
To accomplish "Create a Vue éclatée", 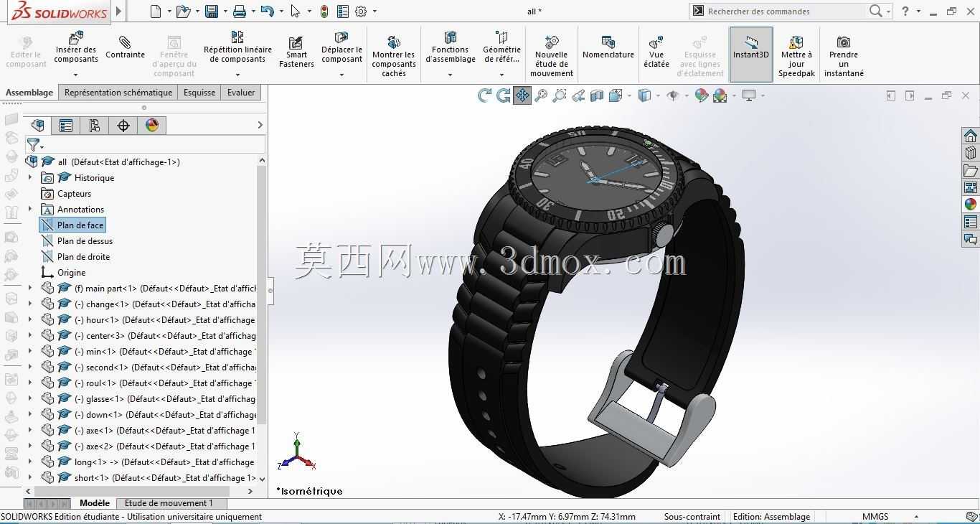I will point(656,52).
